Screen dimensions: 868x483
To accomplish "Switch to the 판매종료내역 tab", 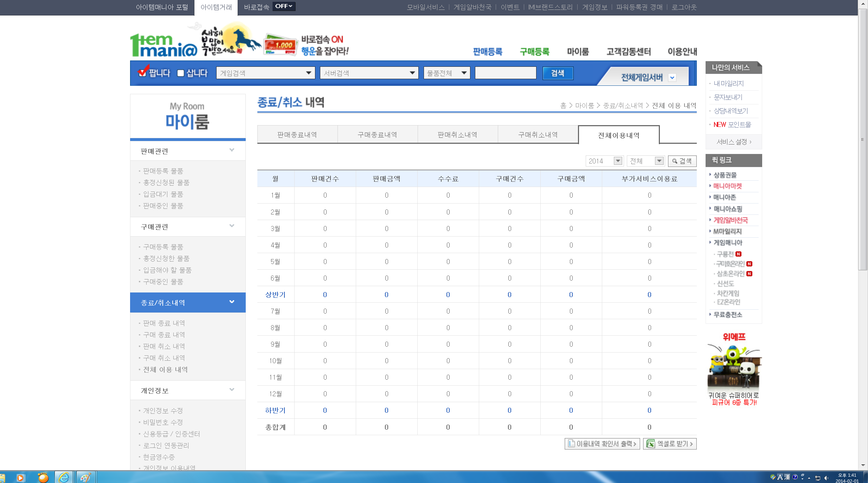I will coord(297,135).
